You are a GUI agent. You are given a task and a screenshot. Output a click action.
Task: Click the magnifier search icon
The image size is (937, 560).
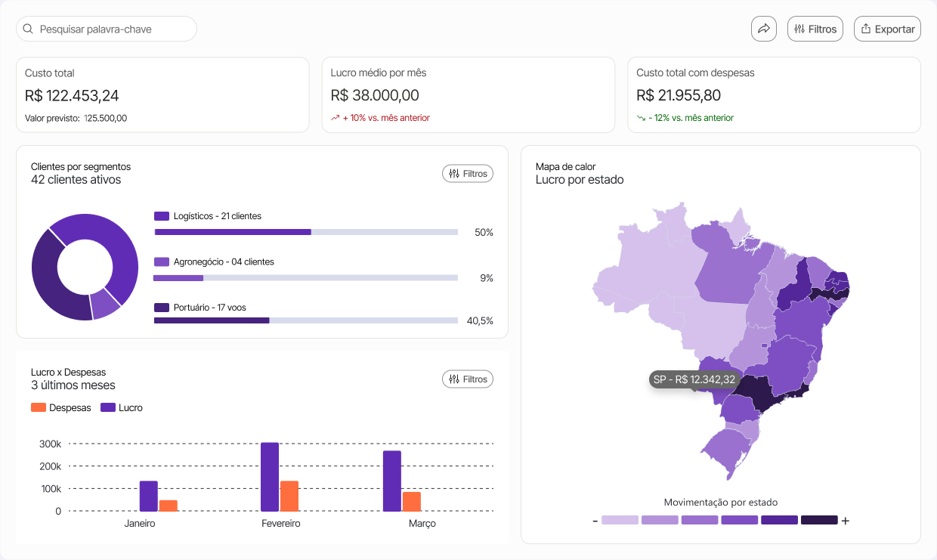click(29, 29)
